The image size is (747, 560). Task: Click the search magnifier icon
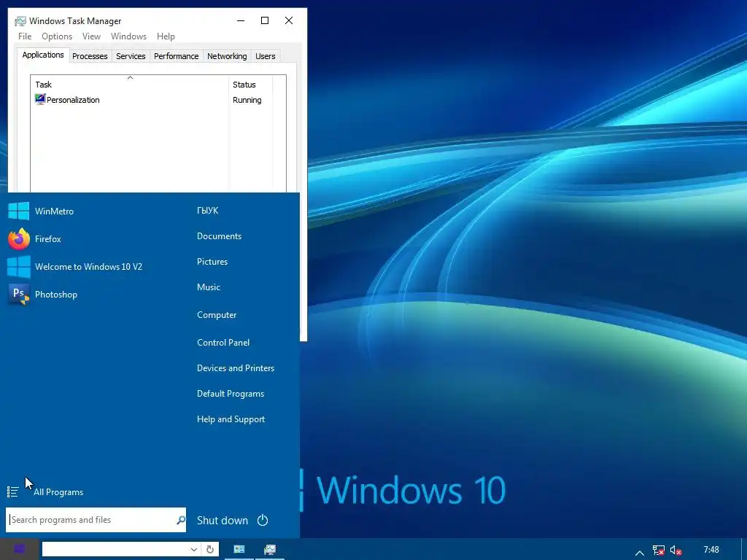181,520
